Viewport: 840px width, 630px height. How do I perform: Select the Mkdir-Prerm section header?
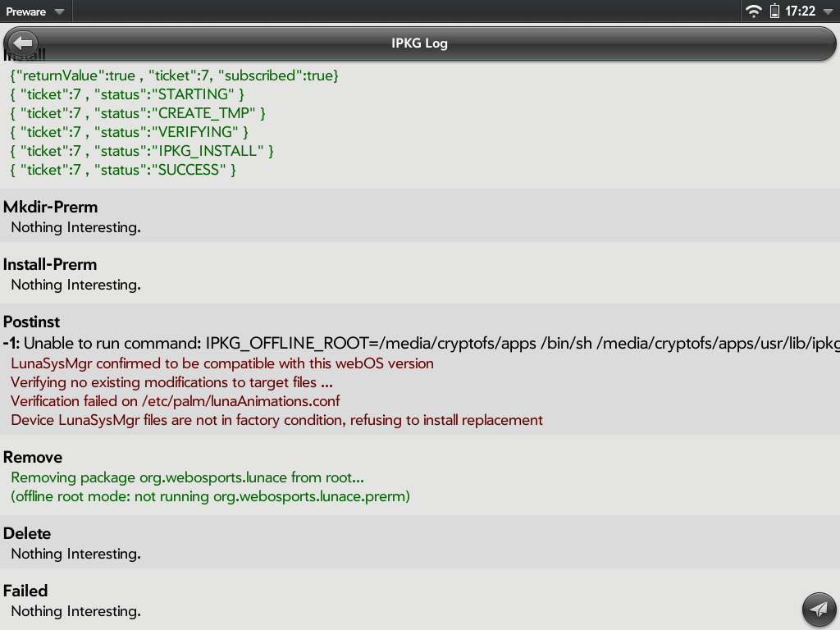pos(50,207)
